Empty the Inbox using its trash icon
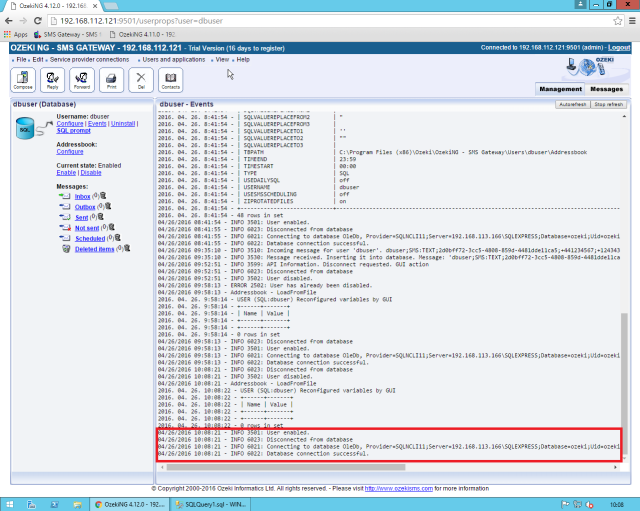 [103, 196]
